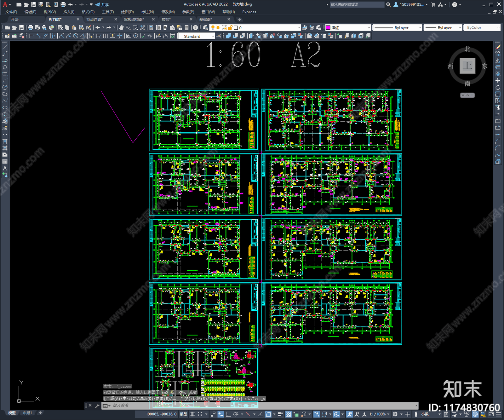The image size is (504, 420).
Task: Toggle snap mode in status bar
Action: coord(200,414)
